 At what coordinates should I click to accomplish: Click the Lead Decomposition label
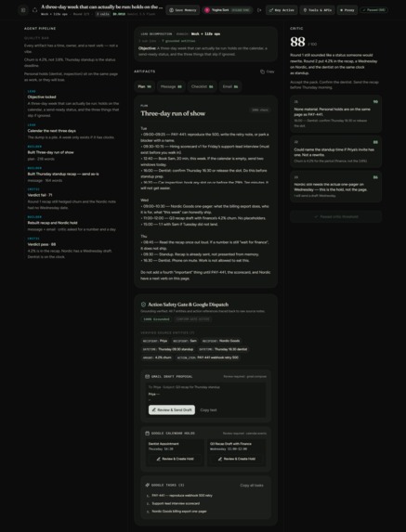(156, 34)
